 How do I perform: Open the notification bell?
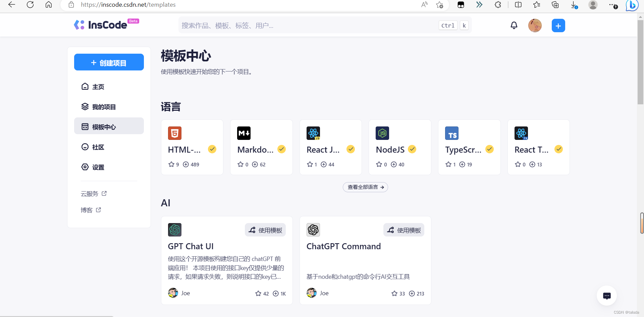pyautogui.click(x=514, y=25)
